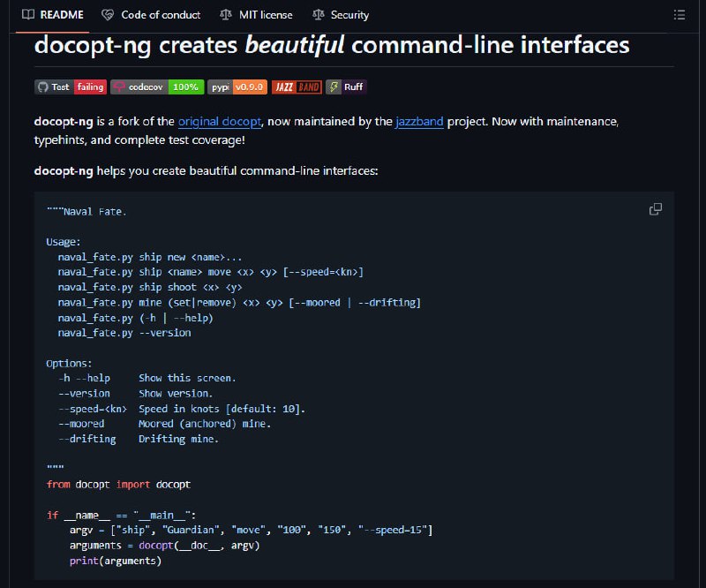Click the scales icon by MIT license
Image resolution: width=706 pixels, height=588 pixels.
pos(226,15)
